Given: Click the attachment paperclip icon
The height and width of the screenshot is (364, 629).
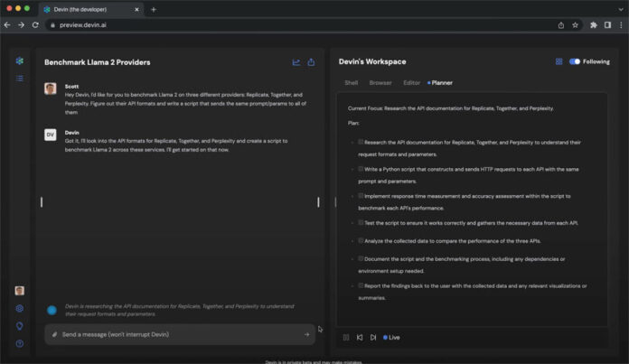Looking at the screenshot, I should pos(54,334).
